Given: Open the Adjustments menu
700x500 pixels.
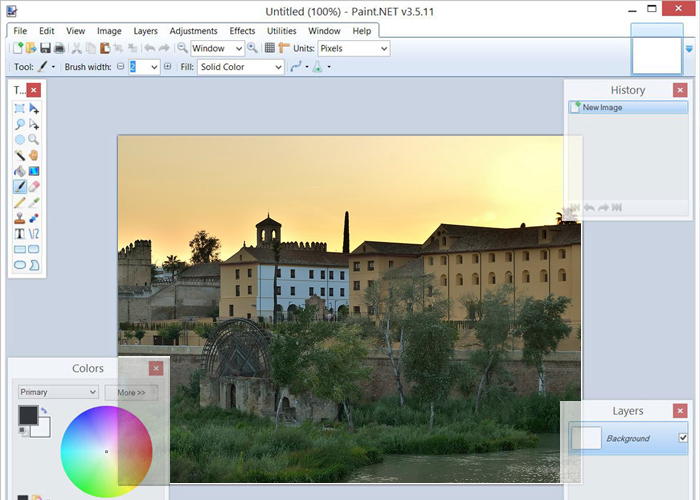Looking at the screenshot, I should pos(193,31).
